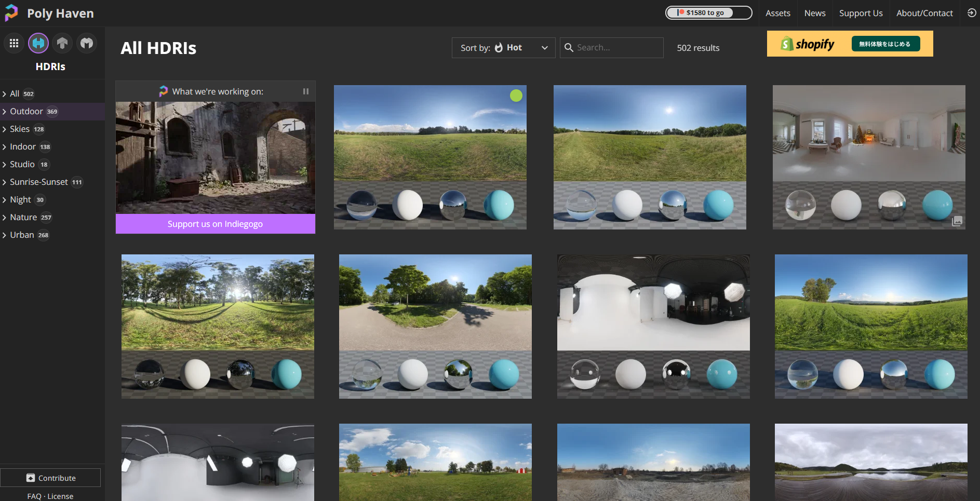Open the All Assets grid icon

14,43
